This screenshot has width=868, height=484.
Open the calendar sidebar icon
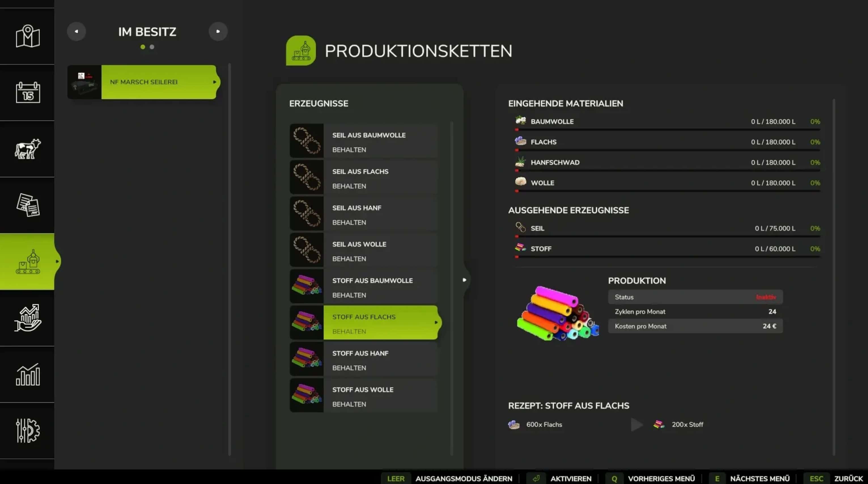[x=28, y=92]
